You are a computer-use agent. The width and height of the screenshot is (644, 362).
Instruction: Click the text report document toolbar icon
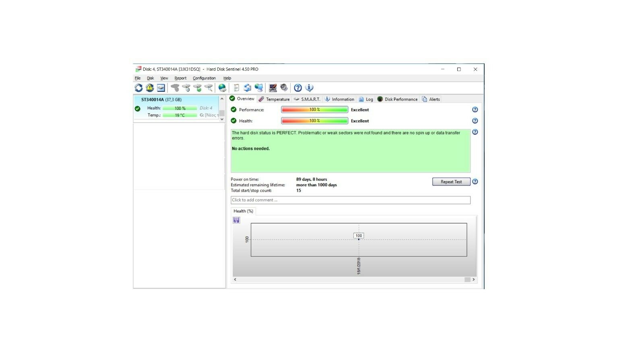click(x=236, y=88)
